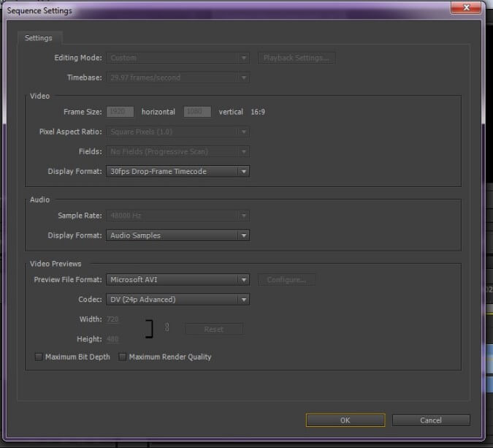Viewport: 493px width, 448px height.
Task: Enable the Maximum Bit Depth checkbox
Action: (x=39, y=357)
